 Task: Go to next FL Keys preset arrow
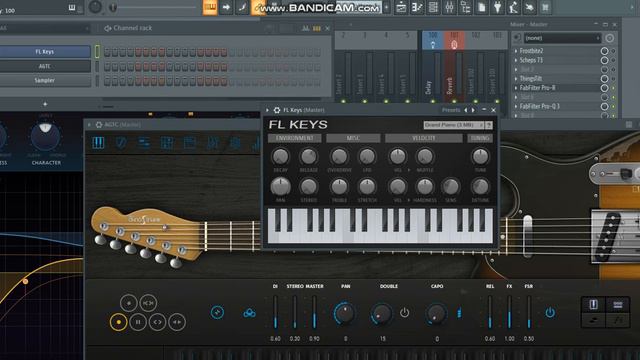click(473, 110)
